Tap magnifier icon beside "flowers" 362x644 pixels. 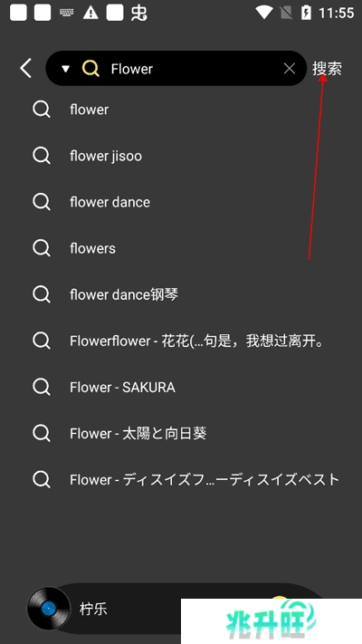coord(42,248)
